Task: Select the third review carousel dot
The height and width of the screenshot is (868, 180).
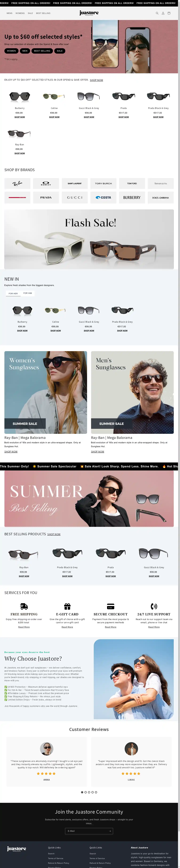Action: [89, 792]
